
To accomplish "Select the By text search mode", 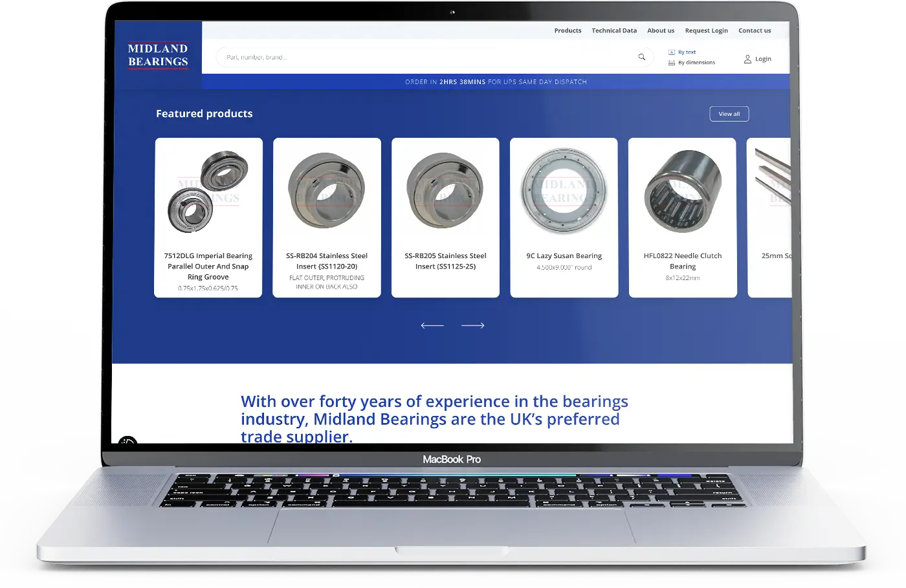I will (687, 52).
